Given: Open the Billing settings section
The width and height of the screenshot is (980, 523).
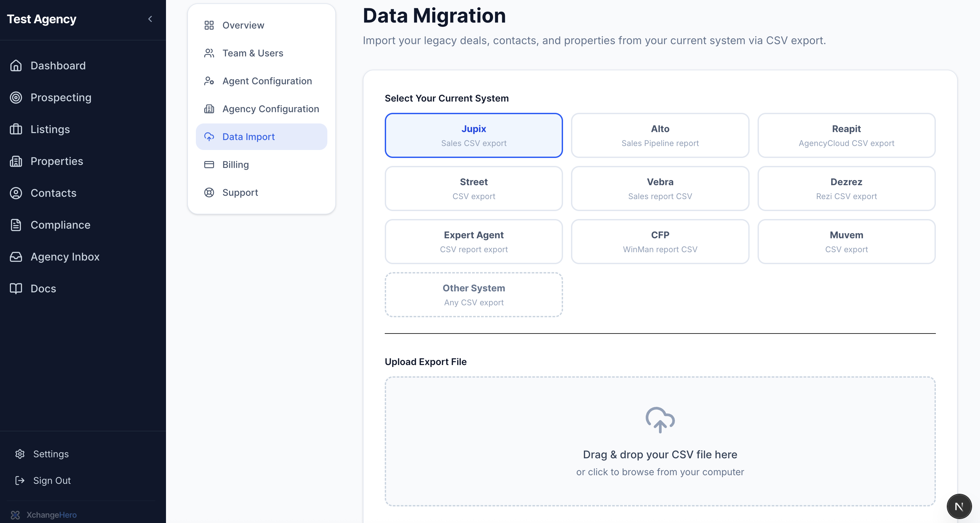Looking at the screenshot, I should [x=235, y=164].
